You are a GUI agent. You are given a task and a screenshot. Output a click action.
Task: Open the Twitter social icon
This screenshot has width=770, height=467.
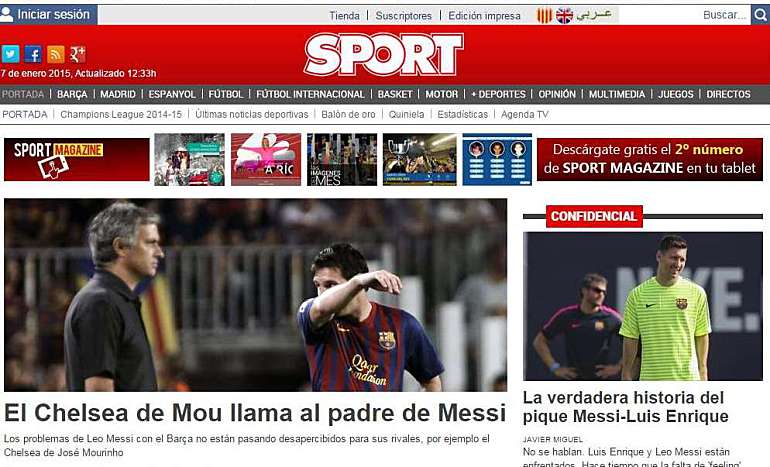[x=10, y=54]
